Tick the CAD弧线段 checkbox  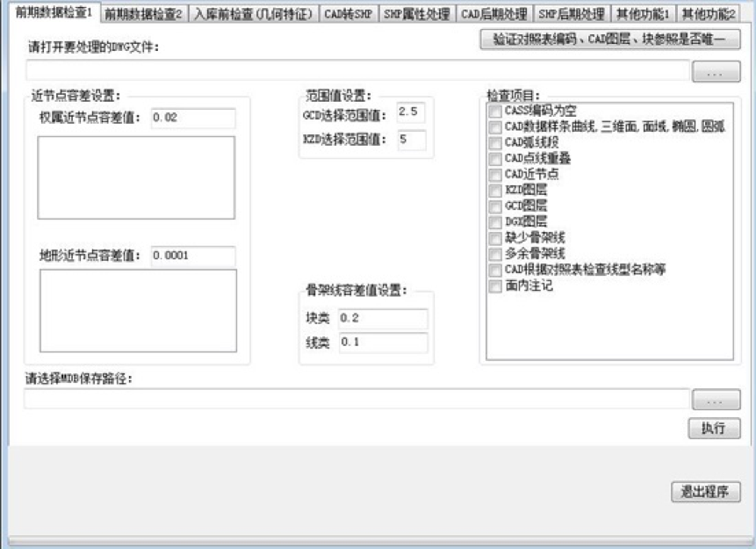496,142
